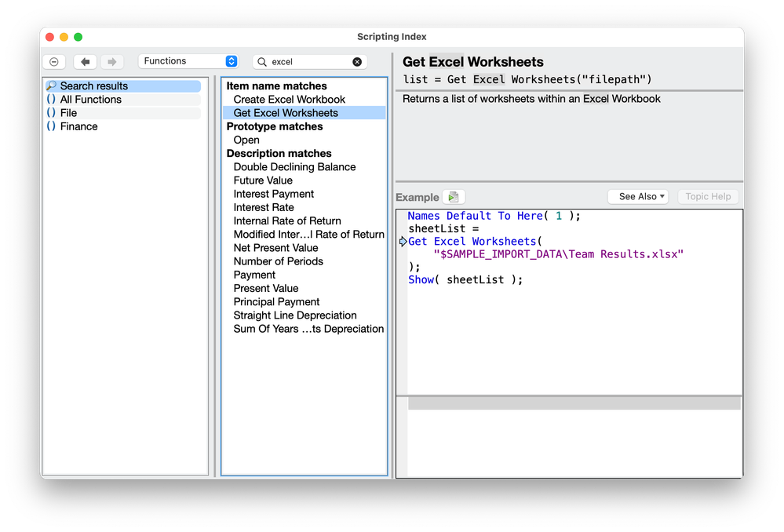
Task: Select Sum Of Years Digits Depreciation item
Action: click(x=304, y=329)
